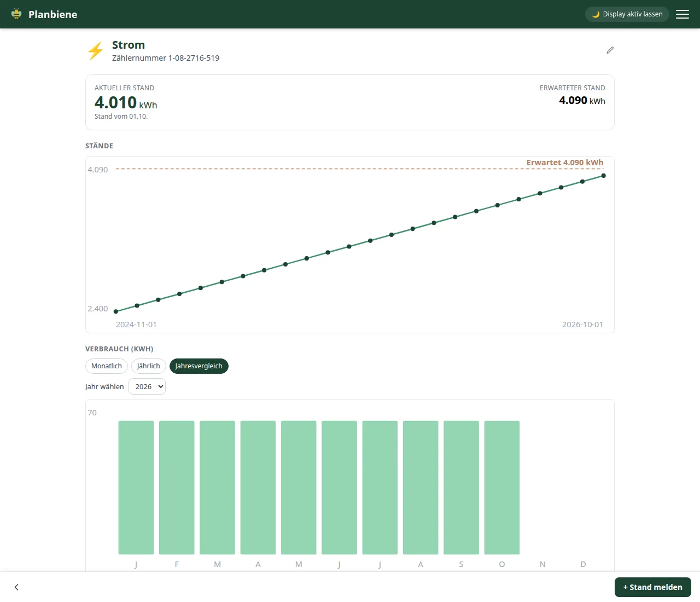Switch consumption view to Jährlich
Screen dimensions: 700x602
tap(148, 366)
